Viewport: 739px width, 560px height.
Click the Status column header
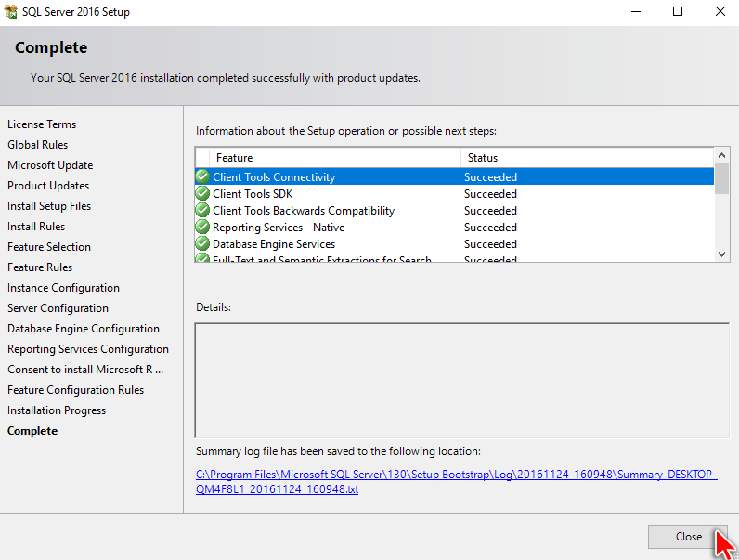point(588,158)
